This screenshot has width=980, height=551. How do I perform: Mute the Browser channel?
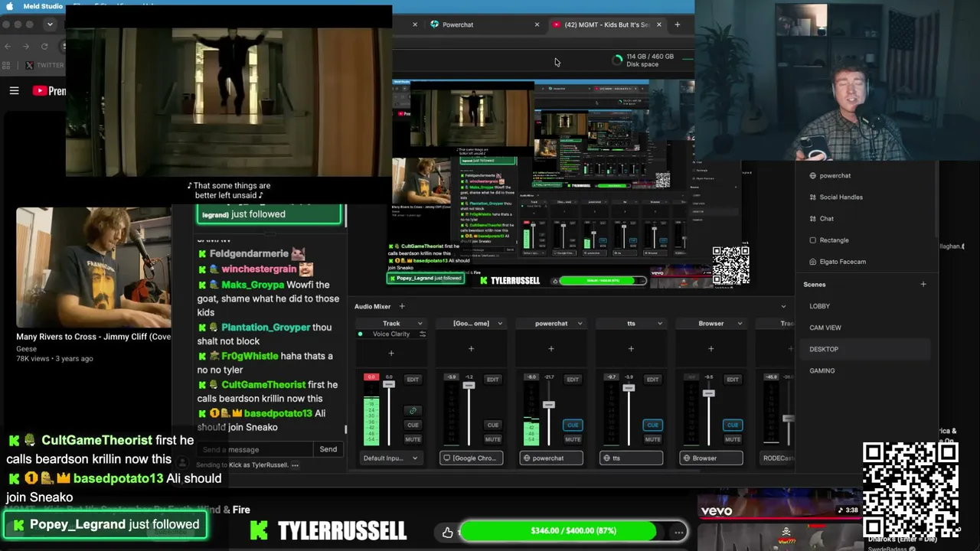733,439
